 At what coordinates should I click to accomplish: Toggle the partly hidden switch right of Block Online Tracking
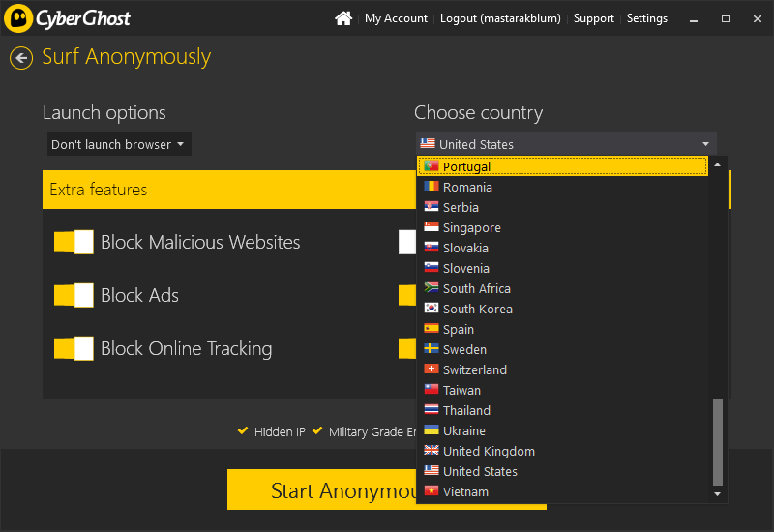click(407, 349)
